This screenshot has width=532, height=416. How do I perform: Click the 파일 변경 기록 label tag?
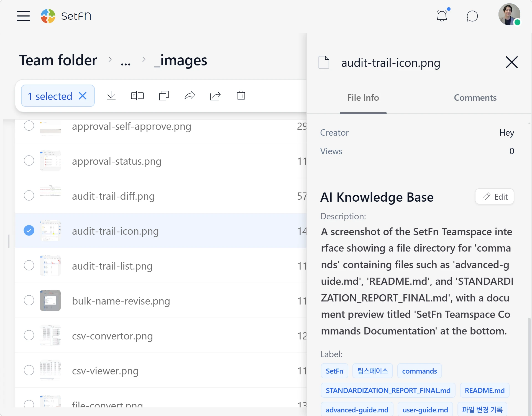482,410
